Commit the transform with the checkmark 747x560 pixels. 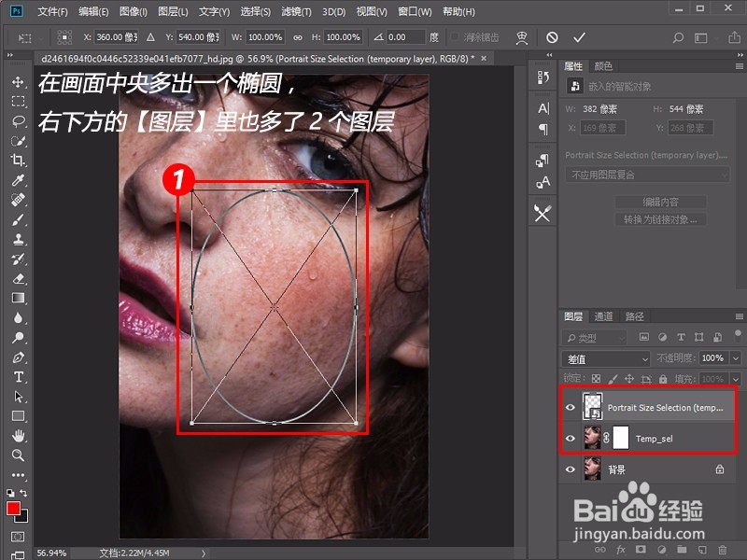coord(579,37)
